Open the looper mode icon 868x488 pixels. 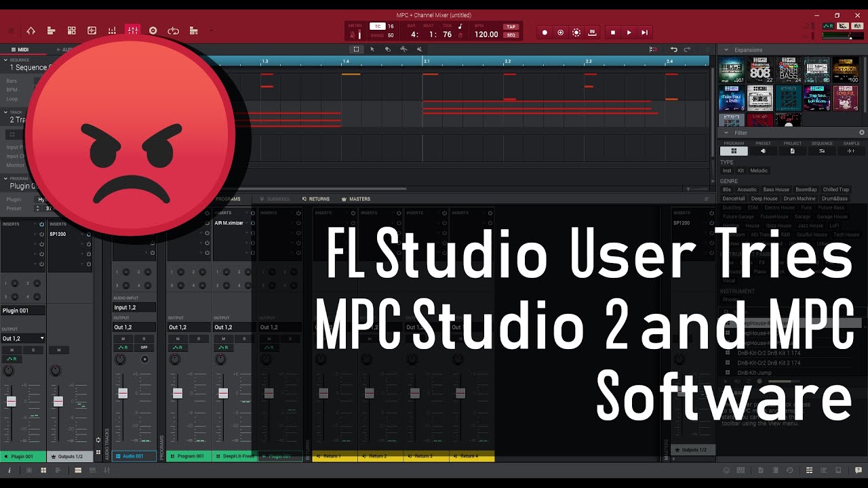pos(173,31)
